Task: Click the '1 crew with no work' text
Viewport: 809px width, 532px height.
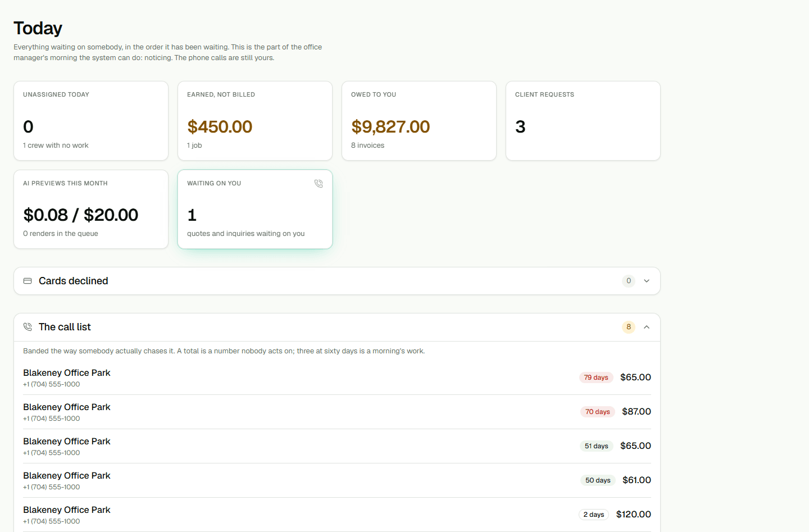Action: [x=56, y=145]
